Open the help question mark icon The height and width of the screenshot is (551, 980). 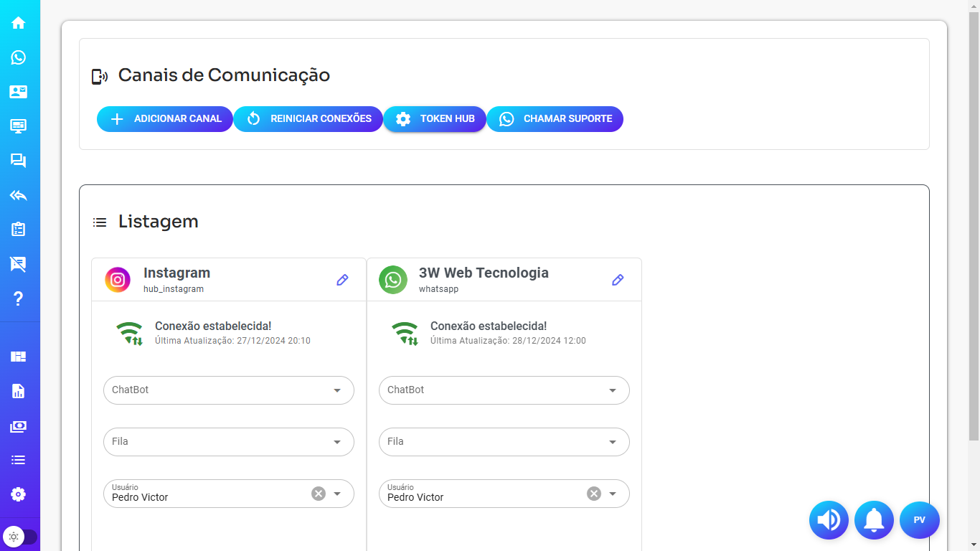tap(19, 298)
